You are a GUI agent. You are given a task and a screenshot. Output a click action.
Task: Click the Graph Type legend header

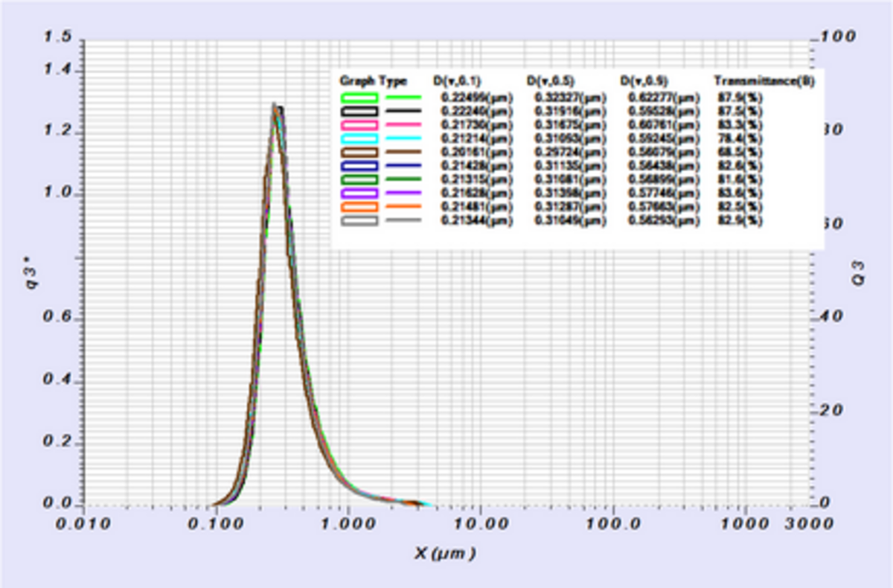[373, 81]
